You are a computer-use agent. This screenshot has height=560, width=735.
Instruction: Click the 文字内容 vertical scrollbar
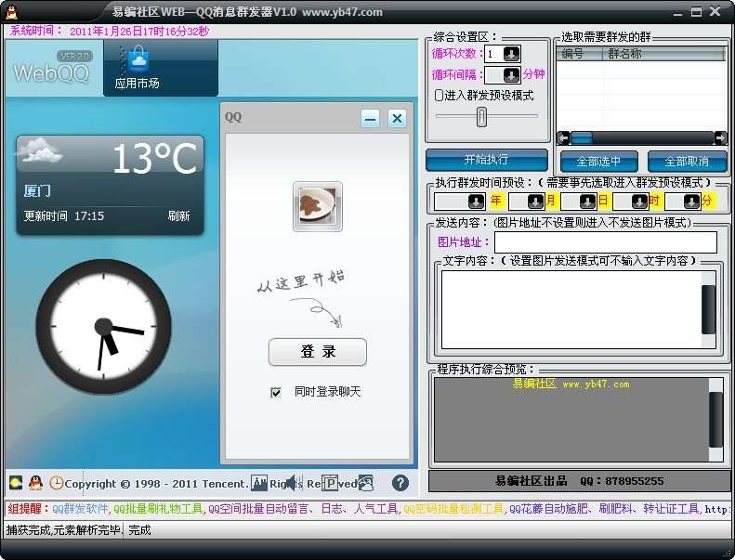[x=708, y=310]
